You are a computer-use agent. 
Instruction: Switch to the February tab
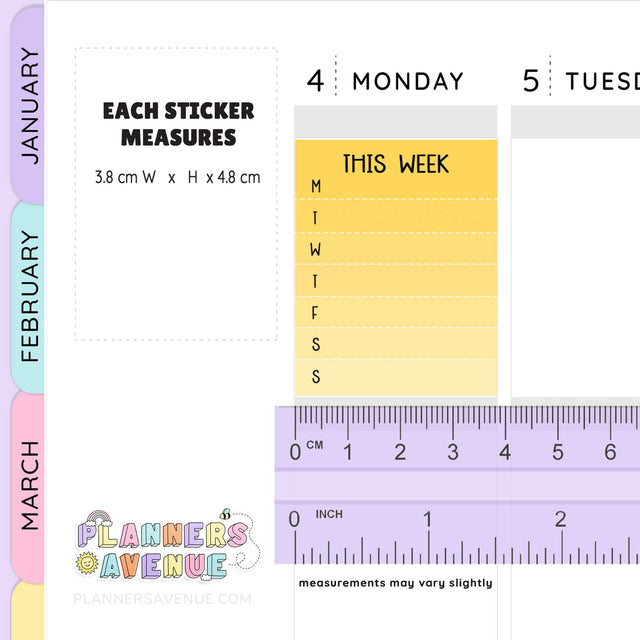pyautogui.click(x=29, y=296)
